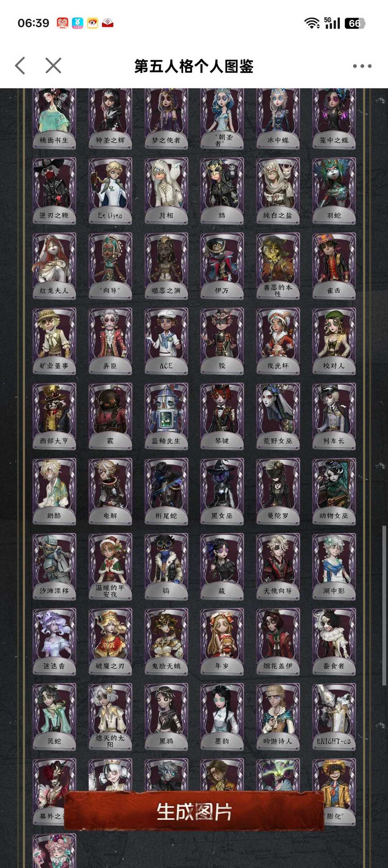The image size is (388, 868).
Task: Open the 列车长 costume card
Action: pos(334,416)
